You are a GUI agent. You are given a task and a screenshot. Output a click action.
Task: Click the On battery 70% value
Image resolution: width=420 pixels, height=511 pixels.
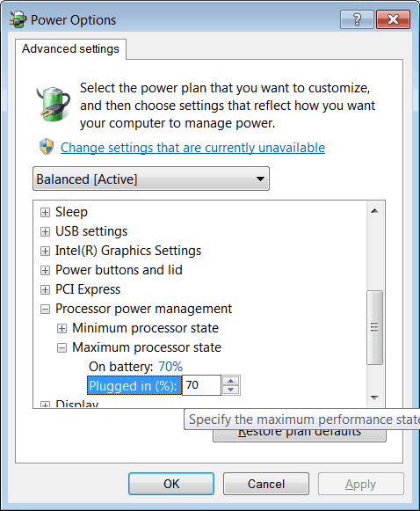point(170,367)
